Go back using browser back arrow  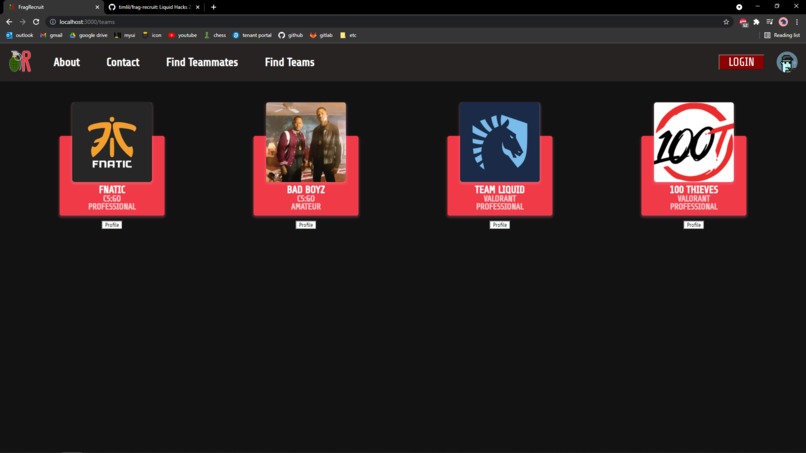[x=9, y=22]
